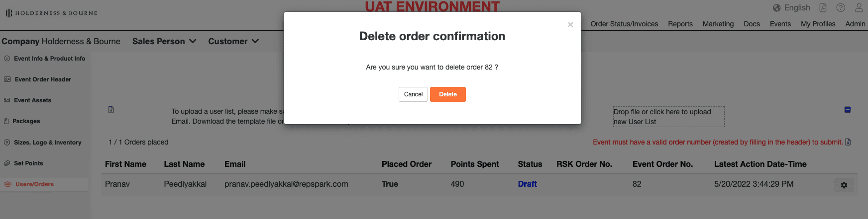
Task: Open the Draft status link
Action: coord(528,184)
